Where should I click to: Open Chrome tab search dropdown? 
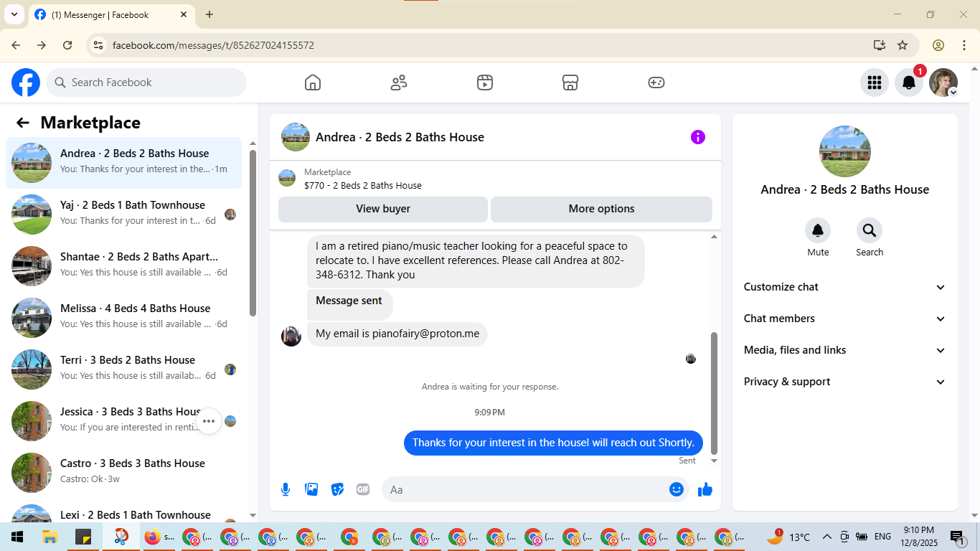14,14
